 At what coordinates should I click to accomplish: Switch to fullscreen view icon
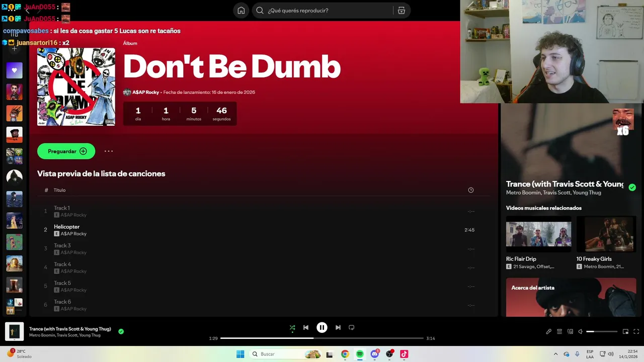point(636,331)
